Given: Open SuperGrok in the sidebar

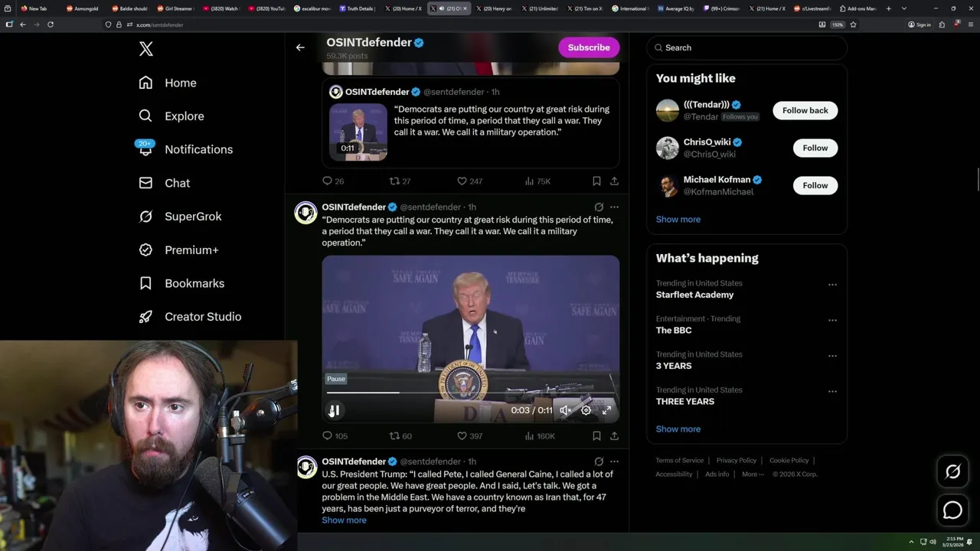Looking at the screenshot, I should click(x=180, y=217).
